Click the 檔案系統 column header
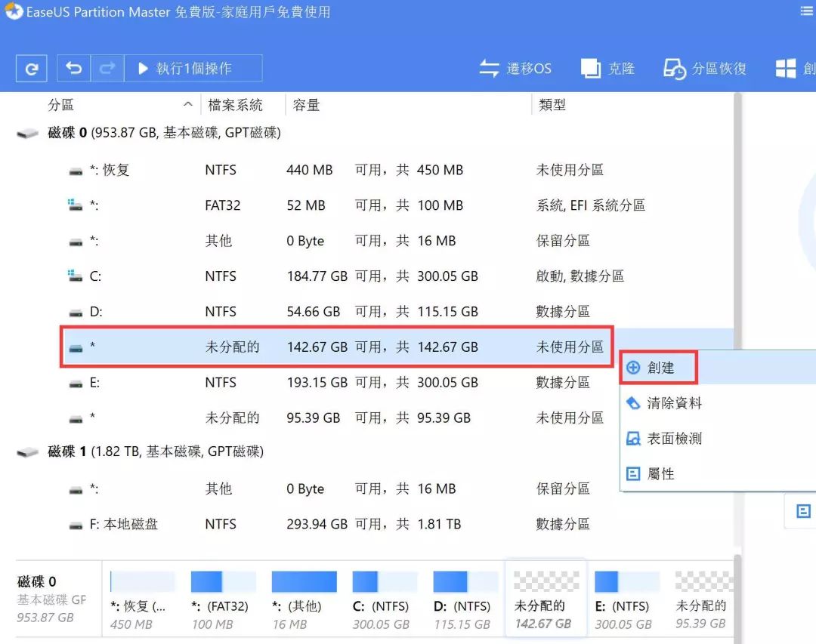 tap(235, 105)
